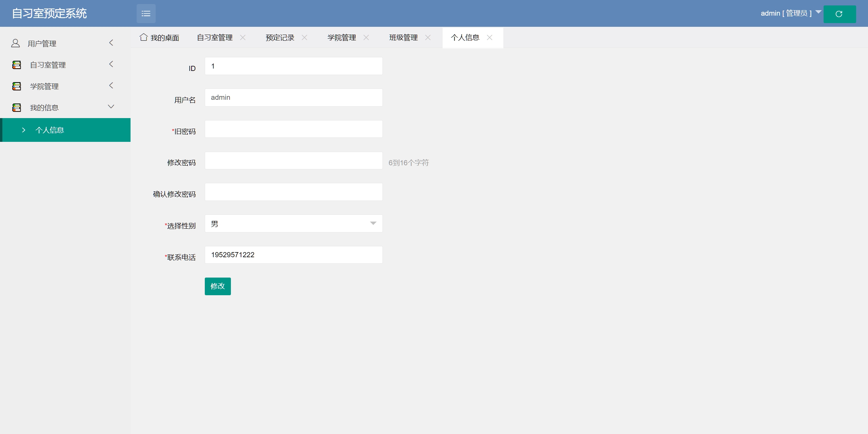Screen dimensions: 868x434
Task: Switch to the 预定记录 tab
Action: click(280, 37)
